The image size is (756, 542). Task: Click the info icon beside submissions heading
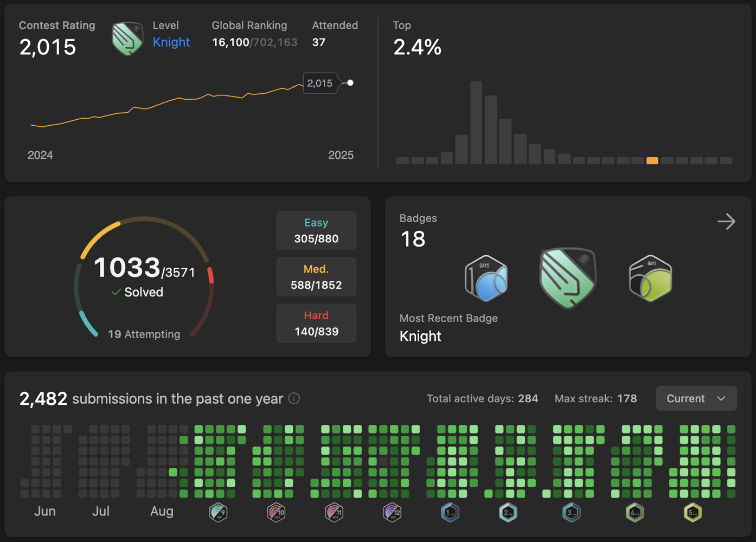294,398
